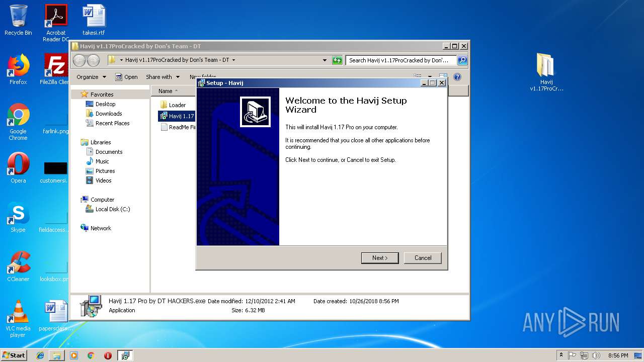Select Computer in navigation pane
This screenshot has height=362, width=644.
click(x=102, y=200)
